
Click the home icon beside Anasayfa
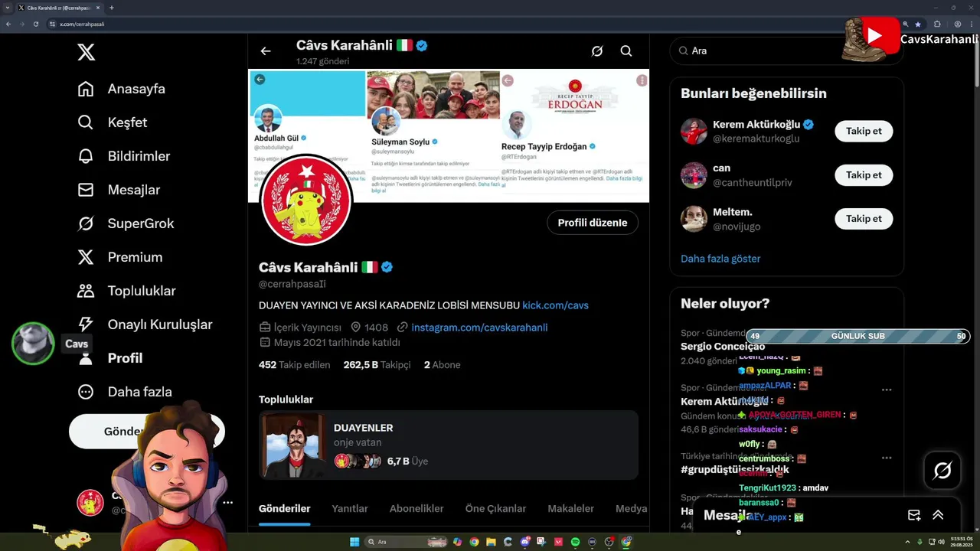(x=86, y=89)
